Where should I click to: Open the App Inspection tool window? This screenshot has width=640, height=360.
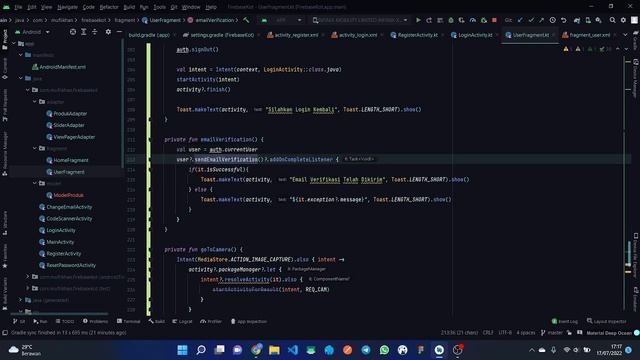249,322
